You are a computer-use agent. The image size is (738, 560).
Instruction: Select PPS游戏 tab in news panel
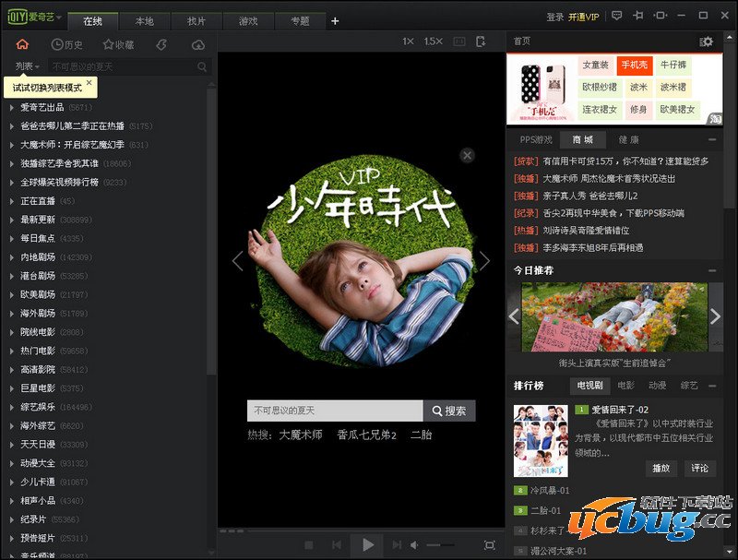(x=536, y=139)
